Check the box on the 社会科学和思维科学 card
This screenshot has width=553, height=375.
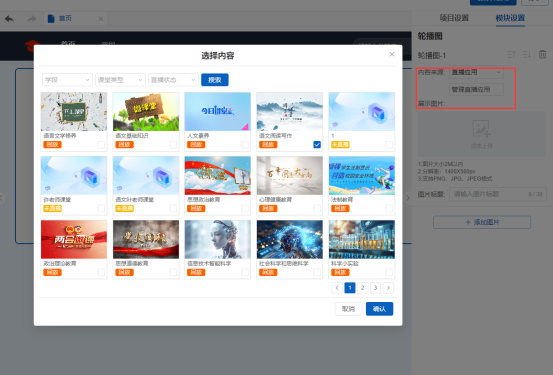tap(317, 272)
